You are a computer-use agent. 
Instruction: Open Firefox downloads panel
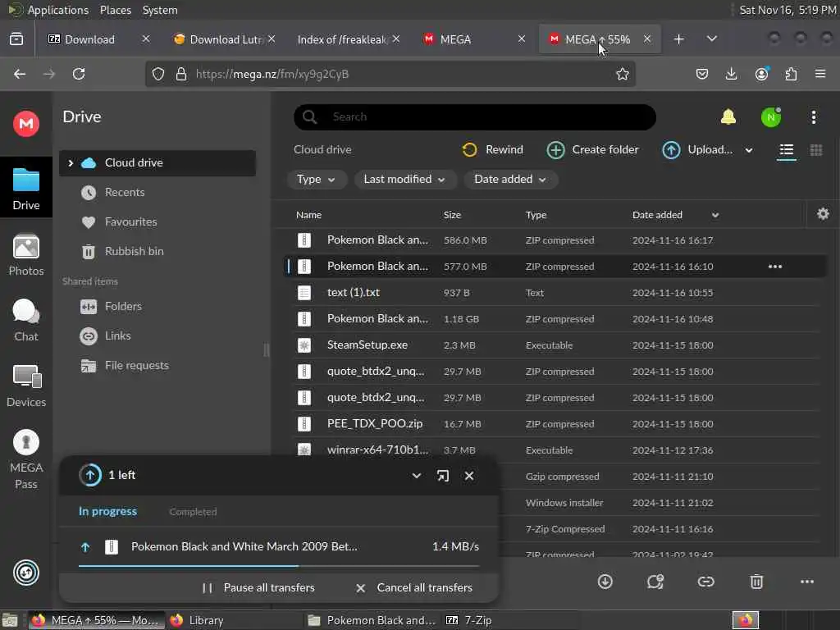pyautogui.click(x=731, y=74)
